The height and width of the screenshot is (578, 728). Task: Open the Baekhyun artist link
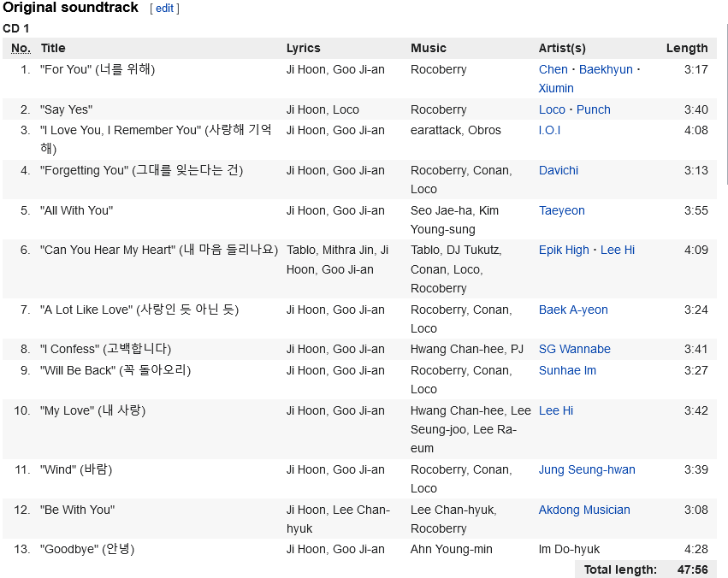(x=606, y=69)
